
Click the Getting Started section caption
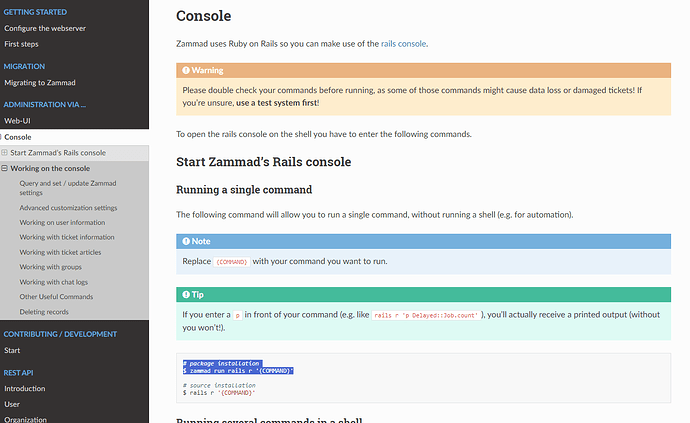point(35,12)
